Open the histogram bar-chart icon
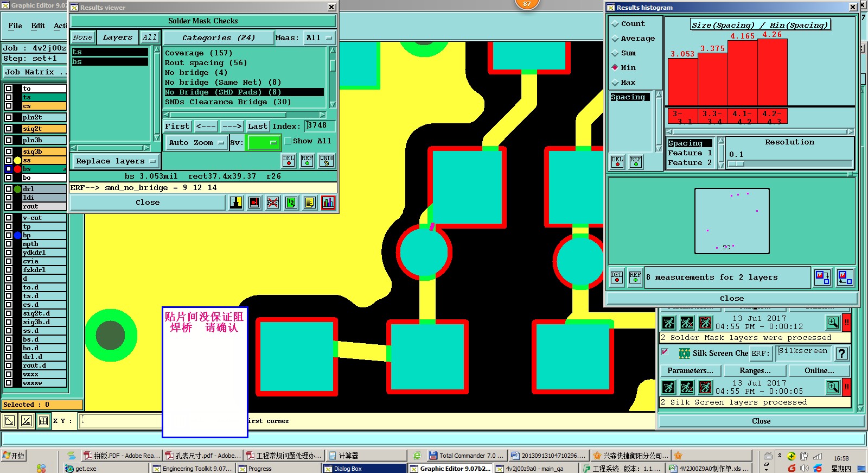The height and width of the screenshot is (473, 868). pos(328,203)
